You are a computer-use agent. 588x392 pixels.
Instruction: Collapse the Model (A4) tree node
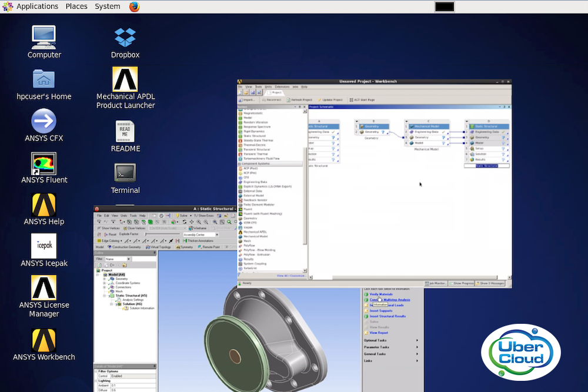98,274
